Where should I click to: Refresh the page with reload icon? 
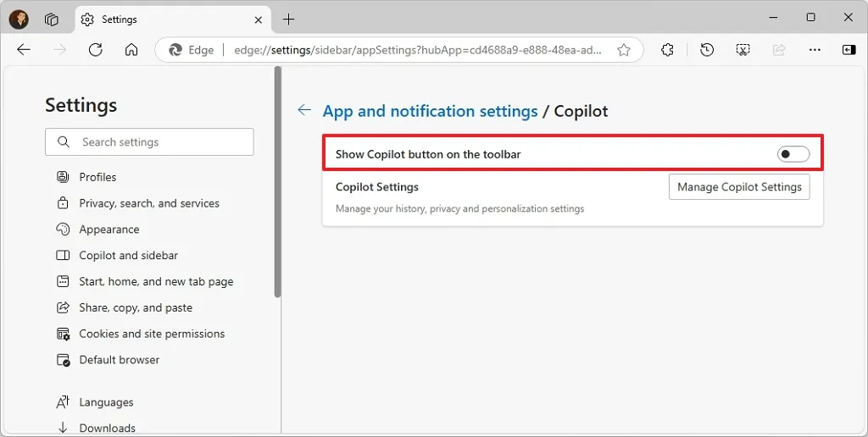[95, 50]
